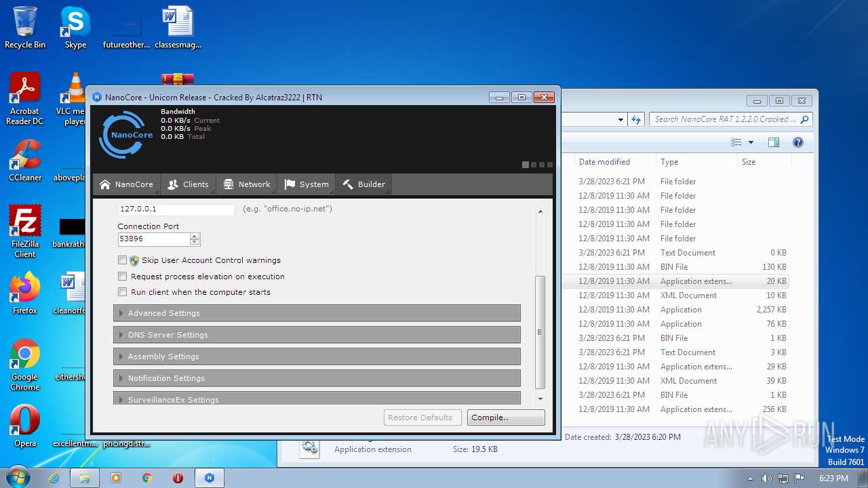
Task: Select the classesmag Word document icon
Action: pos(178,28)
